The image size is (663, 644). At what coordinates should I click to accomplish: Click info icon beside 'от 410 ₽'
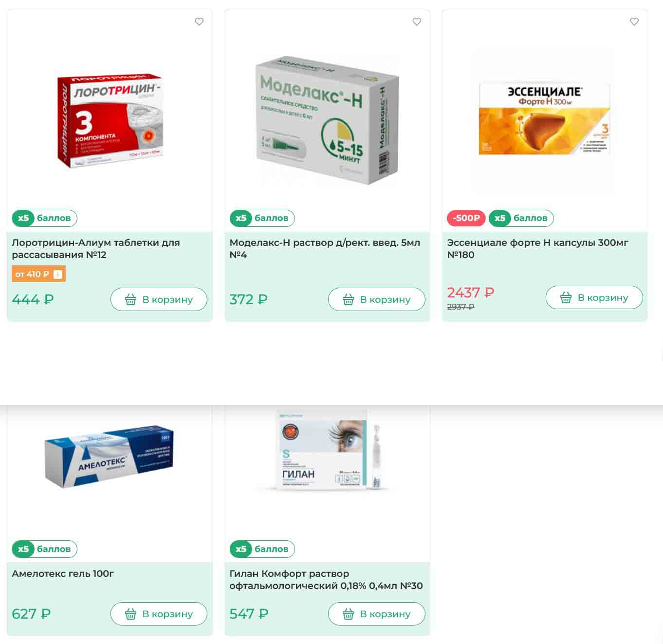tap(58, 274)
